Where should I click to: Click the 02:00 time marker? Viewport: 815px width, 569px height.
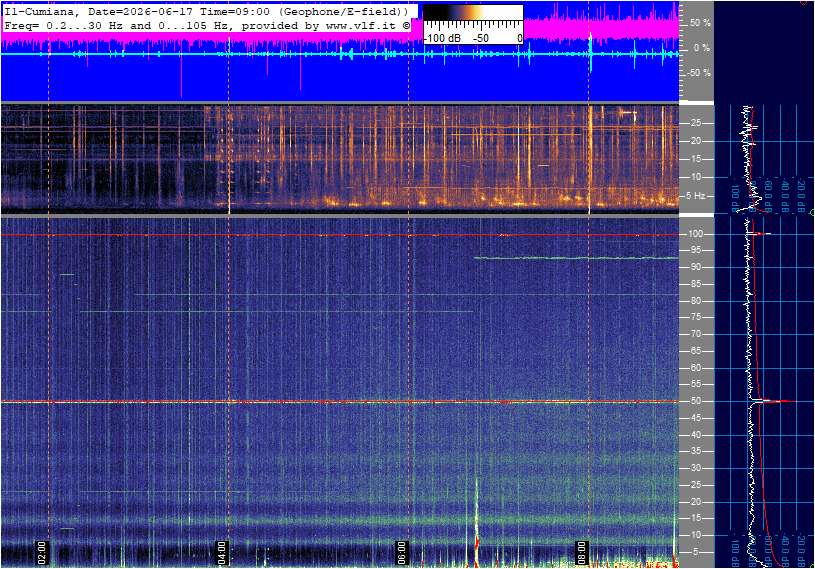[41, 553]
